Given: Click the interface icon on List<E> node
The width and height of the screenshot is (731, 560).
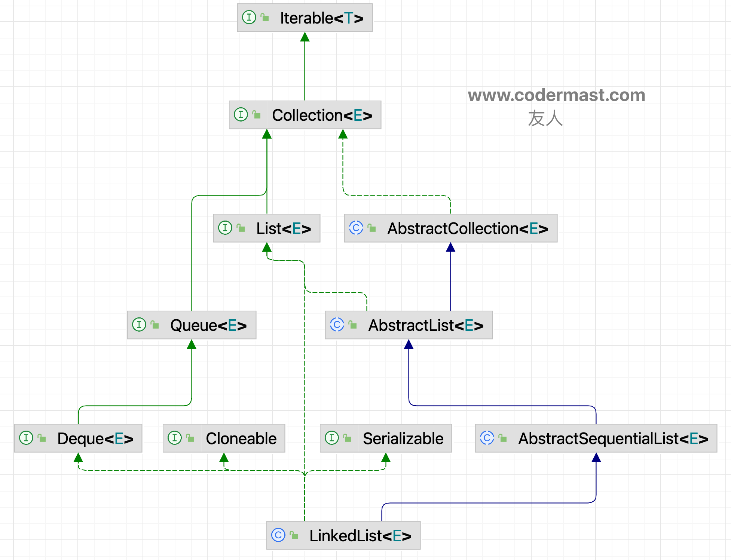Looking at the screenshot, I should point(225,228).
